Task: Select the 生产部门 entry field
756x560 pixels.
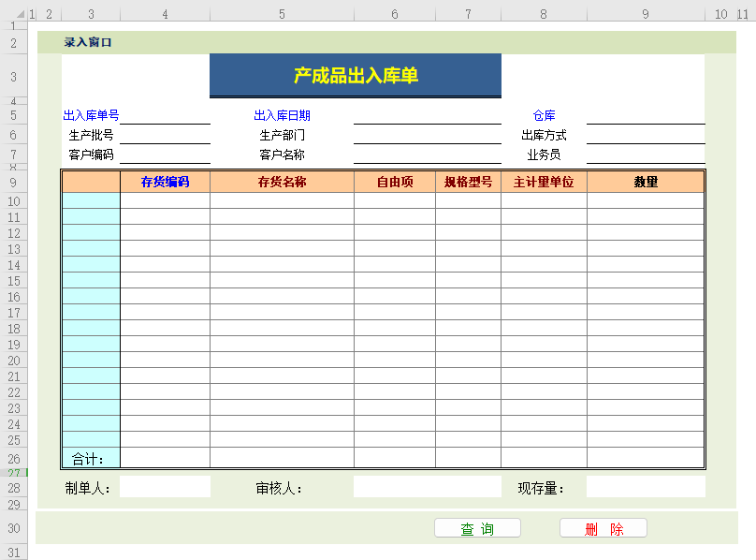Action: [x=427, y=135]
